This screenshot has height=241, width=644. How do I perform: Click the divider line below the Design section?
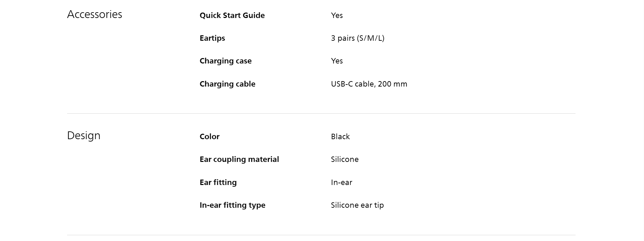pyautogui.click(x=321, y=235)
